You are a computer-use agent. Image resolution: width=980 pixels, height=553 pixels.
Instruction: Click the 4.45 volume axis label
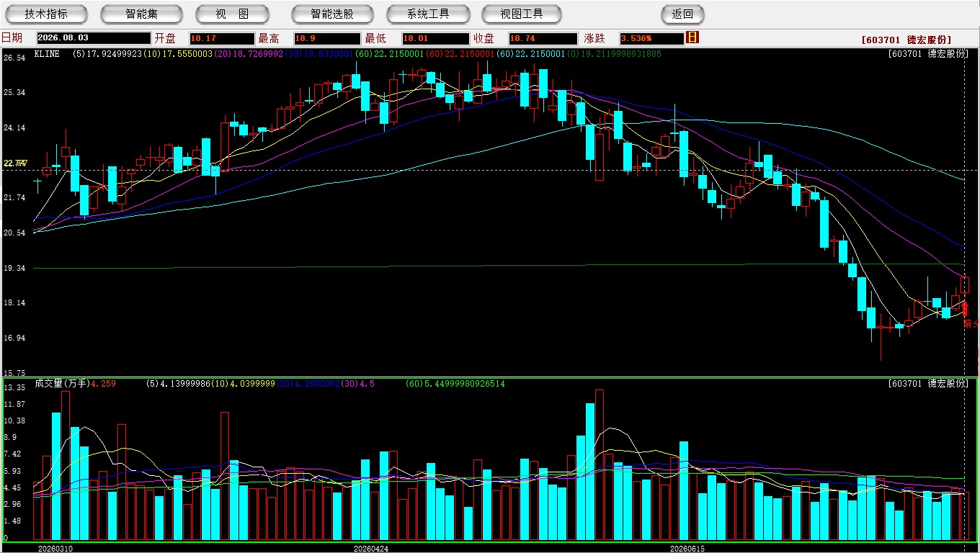click(12, 487)
